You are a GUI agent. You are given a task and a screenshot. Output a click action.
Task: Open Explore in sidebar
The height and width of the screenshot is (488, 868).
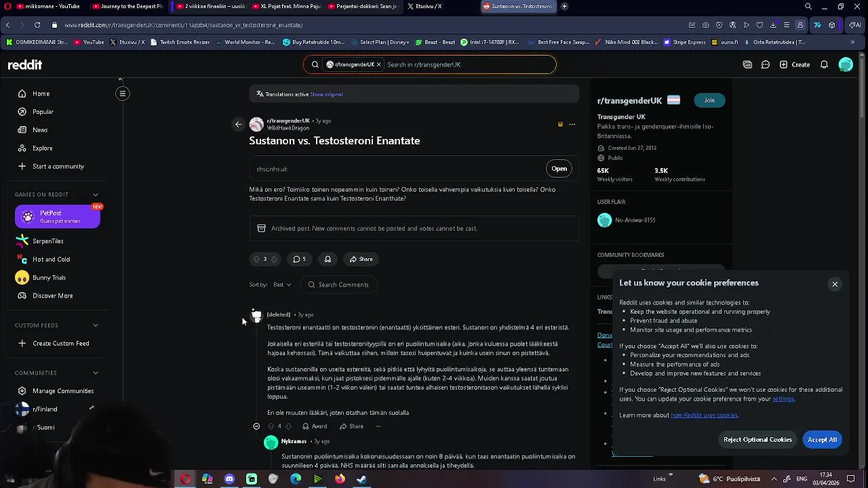point(42,148)
